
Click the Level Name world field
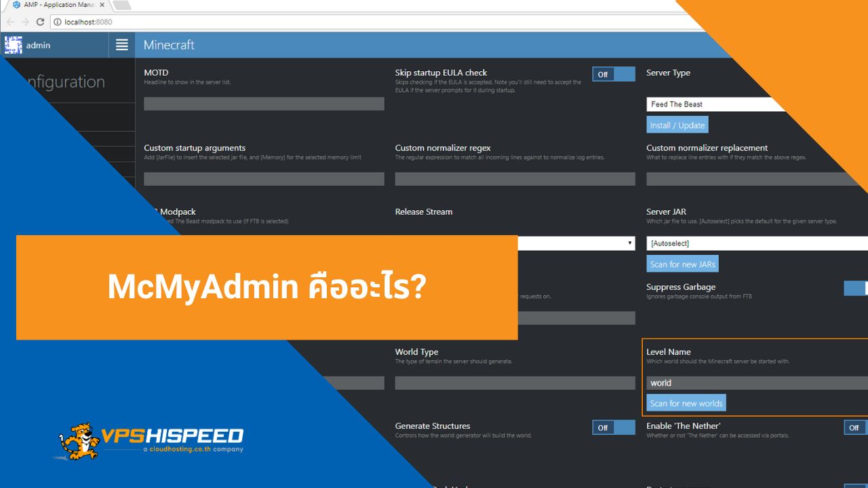coord(757,382)
